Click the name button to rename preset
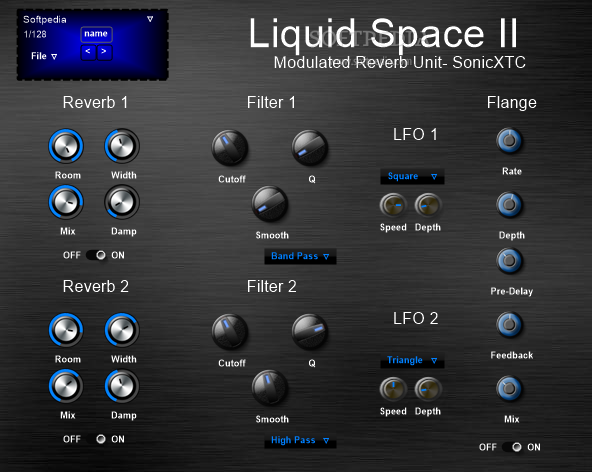 pyautogui.click(x=96, y=34)
